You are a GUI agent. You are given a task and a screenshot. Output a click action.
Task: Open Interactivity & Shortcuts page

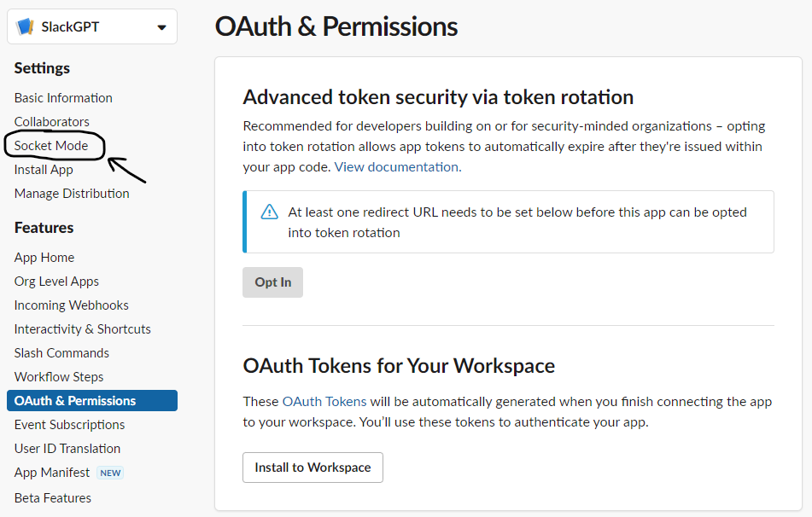click(x=82, y=329)
